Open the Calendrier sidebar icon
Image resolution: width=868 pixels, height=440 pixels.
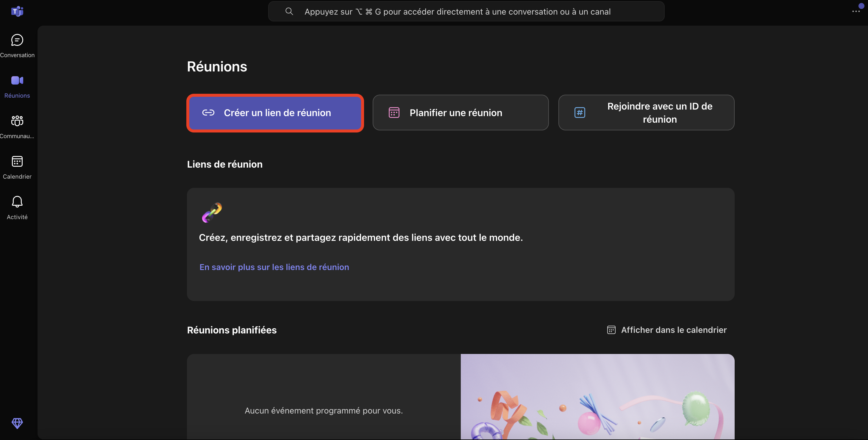pos(17,161)
